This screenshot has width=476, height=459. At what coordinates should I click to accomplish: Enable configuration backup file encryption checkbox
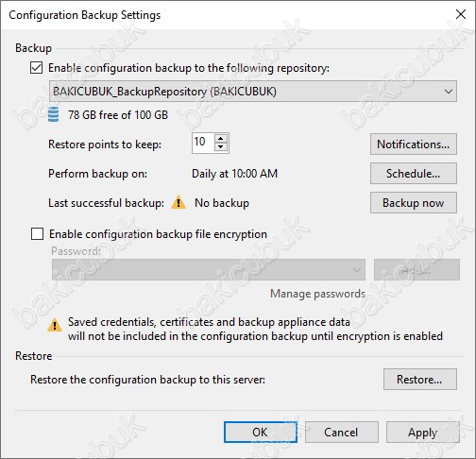click(x=37, y=234)
